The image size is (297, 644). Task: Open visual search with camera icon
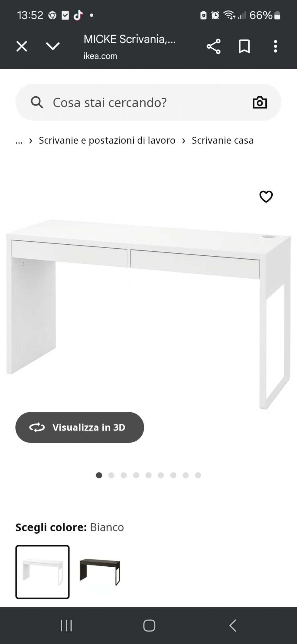tap(260, 102)
